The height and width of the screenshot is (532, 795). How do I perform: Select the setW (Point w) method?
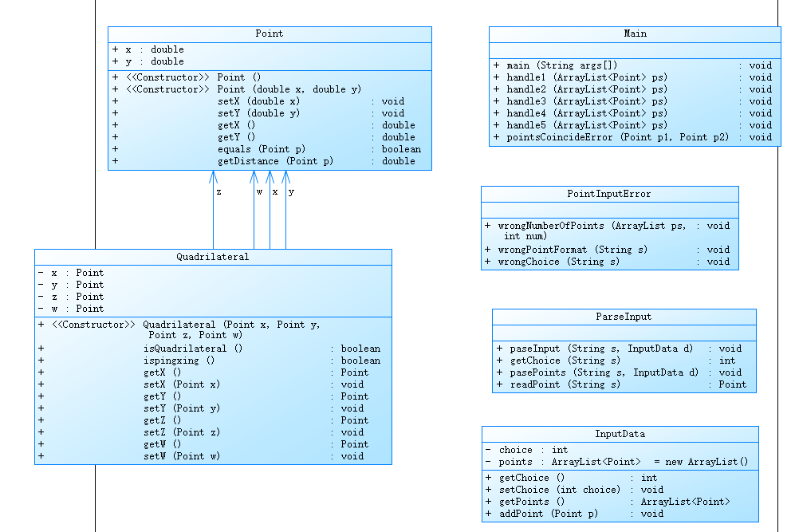pyautogui.click(x=201, y=456)
